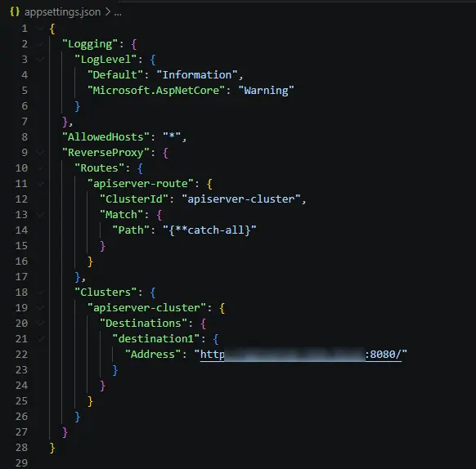
Task: Click the "apiserver-cluster" key on line 19
Action: (146, 308)
